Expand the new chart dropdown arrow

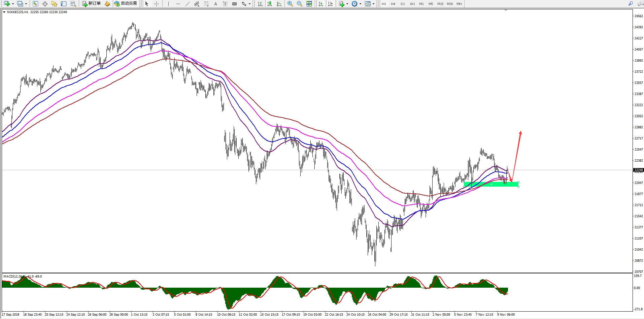[x=13, y=4]
